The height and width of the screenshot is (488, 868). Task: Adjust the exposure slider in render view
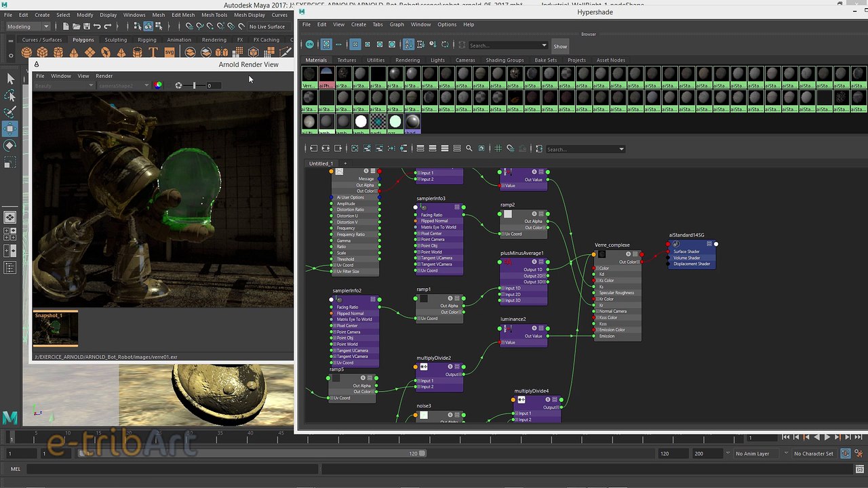point(194,85)
